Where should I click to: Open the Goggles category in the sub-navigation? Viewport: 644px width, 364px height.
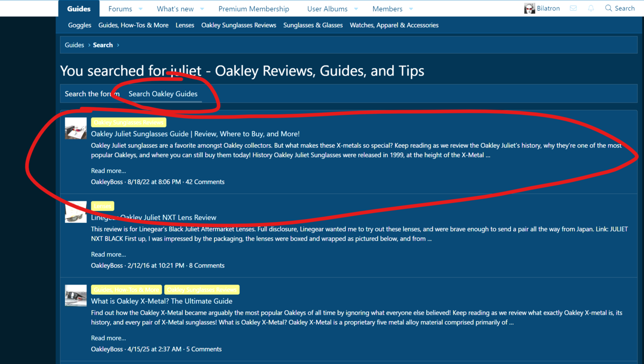click(x=79, y=25)
